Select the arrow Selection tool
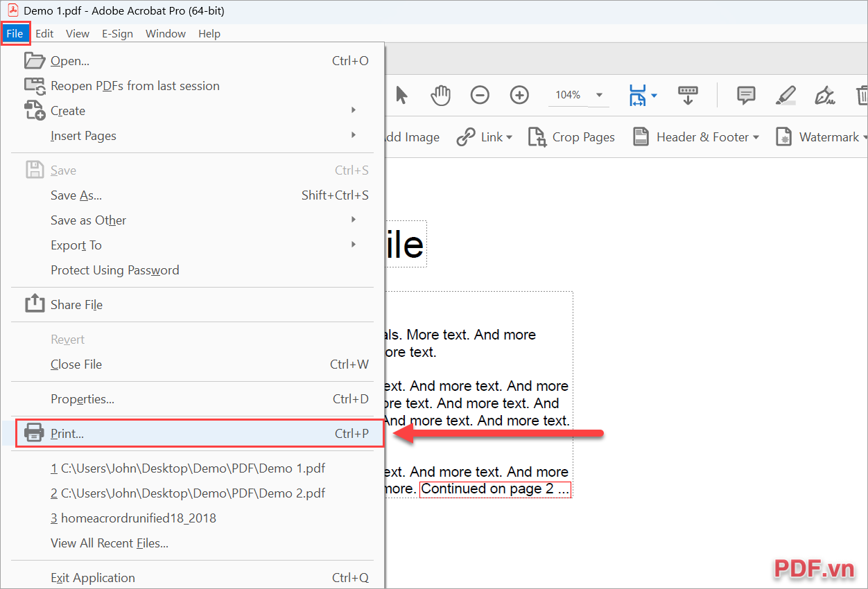Screen dimensions: 868x589 pyautogui.click(x=401, y=95)
